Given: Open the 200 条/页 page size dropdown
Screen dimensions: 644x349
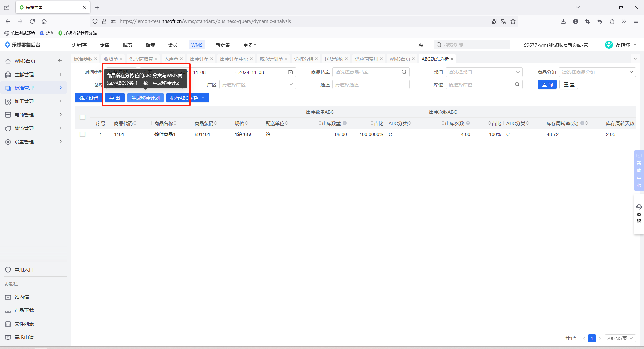Looking at the screenshot, I should [620, 338].
